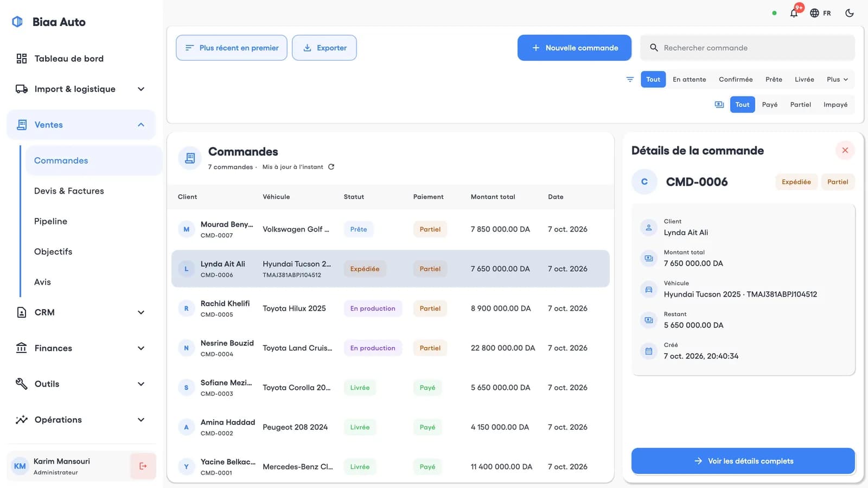Go to Pipeline page
This screenshot has width=868, height=488.
pyautogui.click(x=93, y=221)
